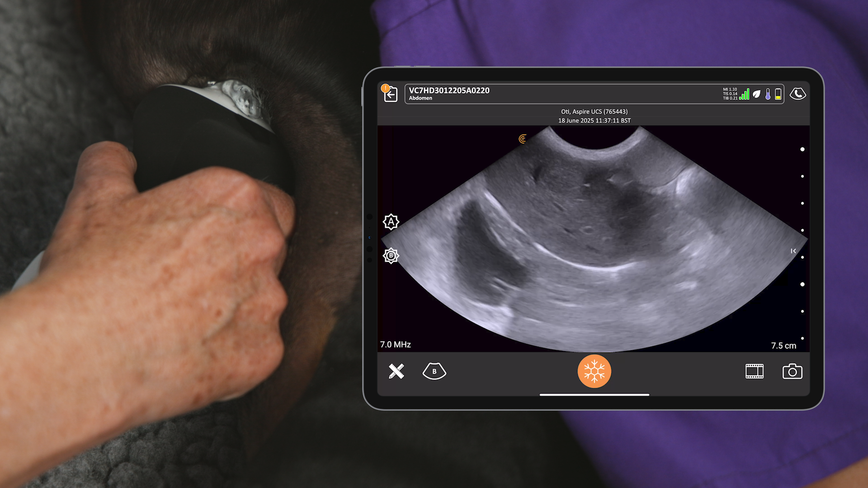Freeze the live ultrasound image
868x488 pixels.
tap(594, 371)
